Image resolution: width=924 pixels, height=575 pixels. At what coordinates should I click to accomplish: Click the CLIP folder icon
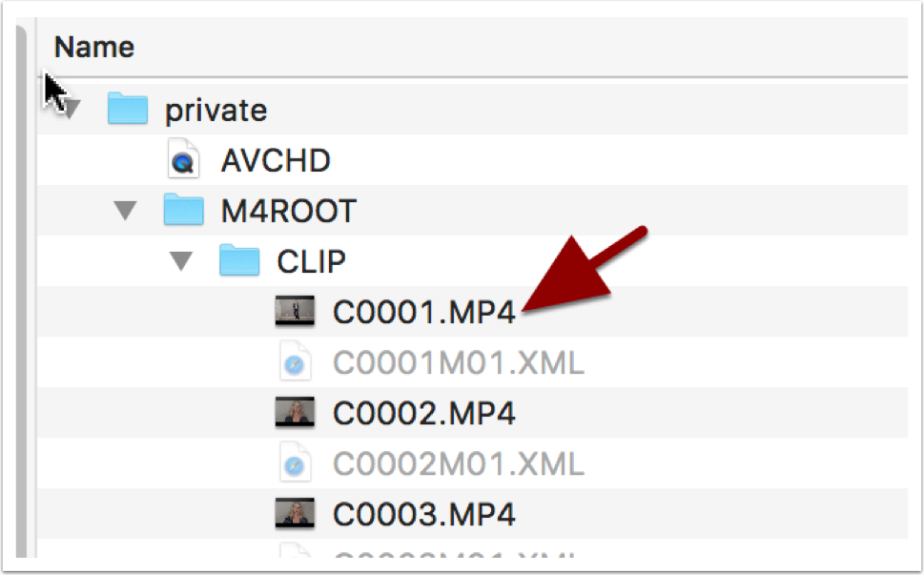(x=239, y=260)
